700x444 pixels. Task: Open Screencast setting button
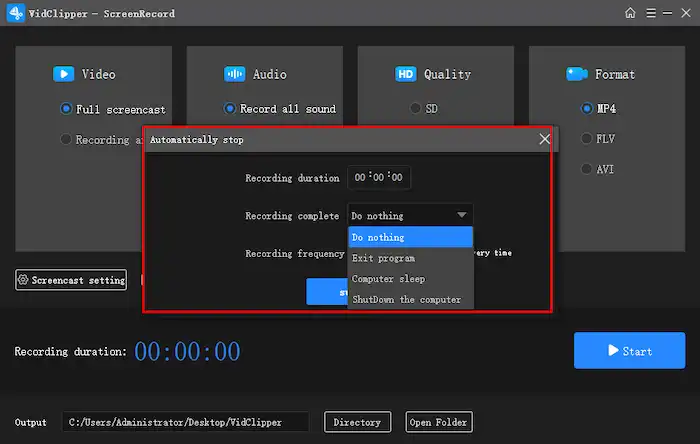tap(71, 280)
